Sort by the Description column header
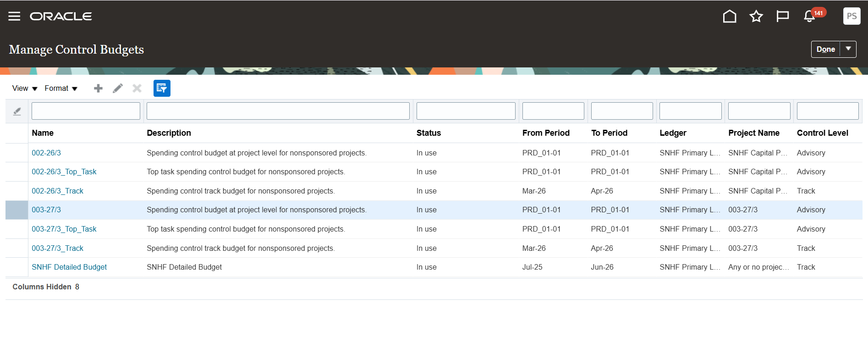868x343 pixels. [x=169, y=133]
